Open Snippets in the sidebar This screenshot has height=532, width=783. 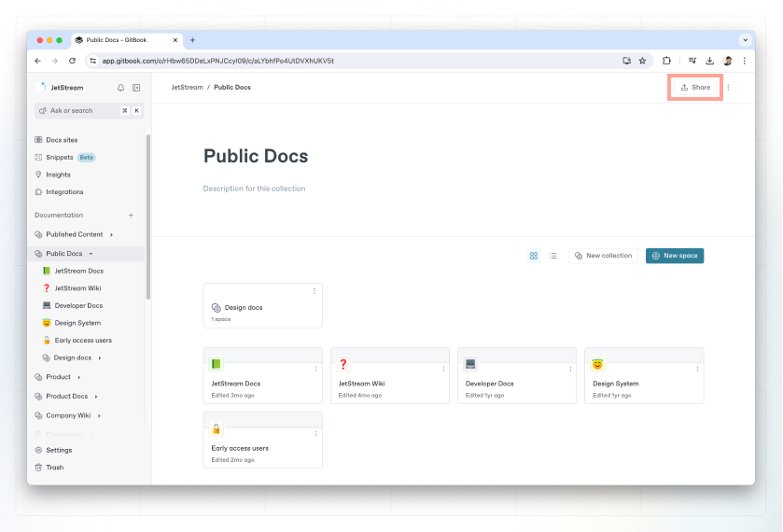60,158
